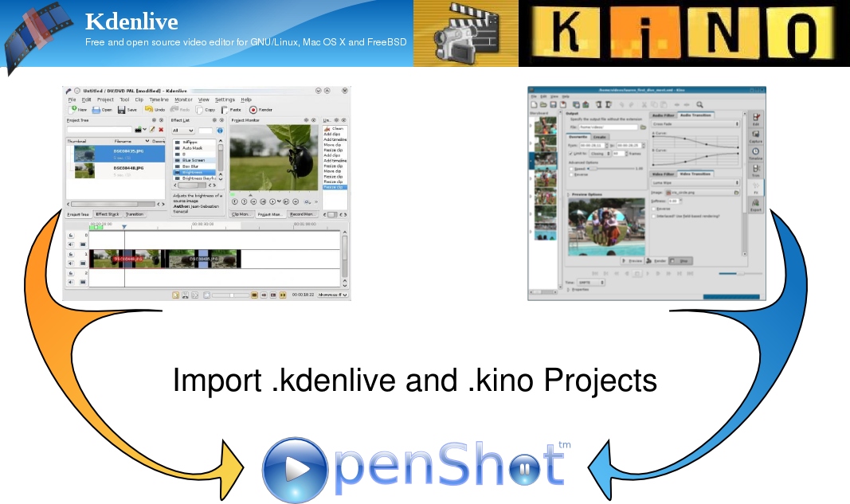Viewport: 850px width, 504px height.
Task: Click the Render button below Kino preview
Action: click(657, 260)
